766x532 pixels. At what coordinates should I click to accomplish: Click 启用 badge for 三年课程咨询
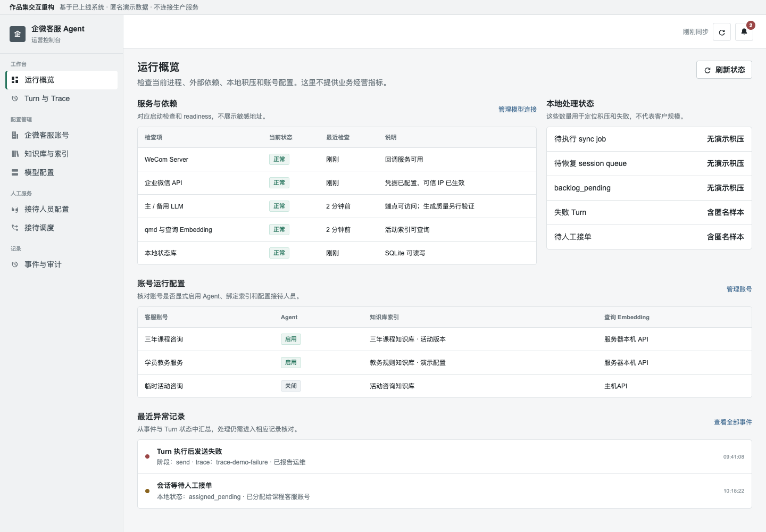point(291,339)
